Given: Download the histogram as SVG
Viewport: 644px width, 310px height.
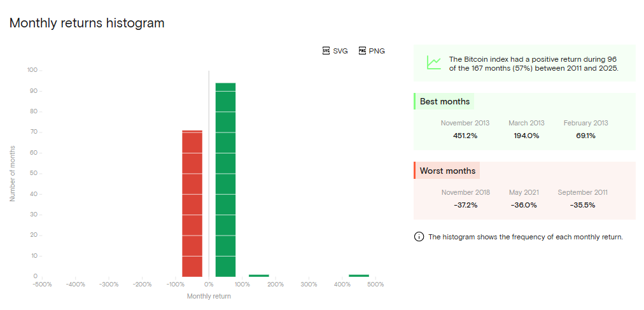Looking at the screenshot, I should 335,51.
